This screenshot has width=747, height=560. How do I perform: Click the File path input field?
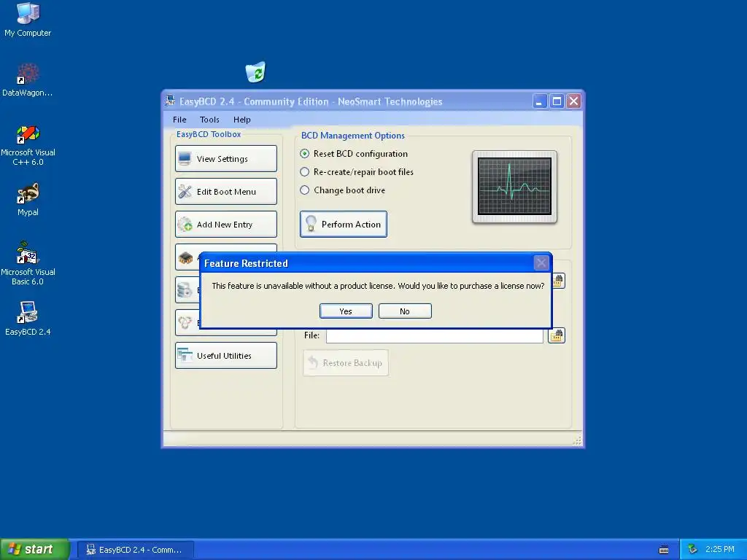point(435,335)
